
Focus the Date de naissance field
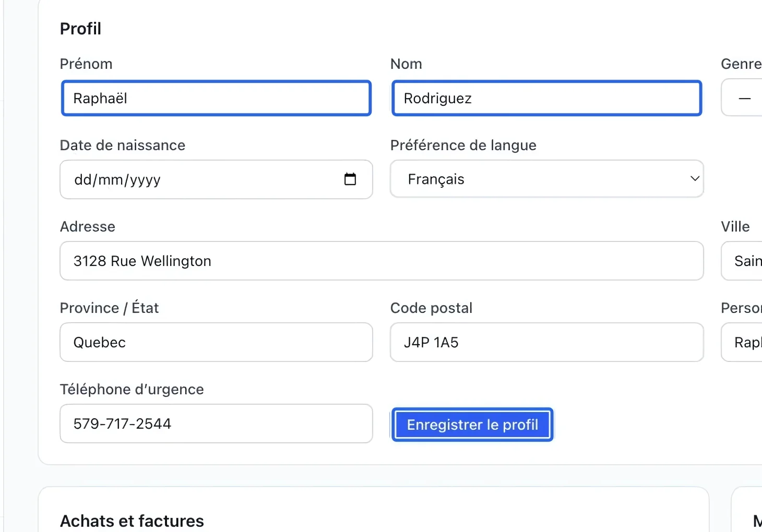point(216,179)
